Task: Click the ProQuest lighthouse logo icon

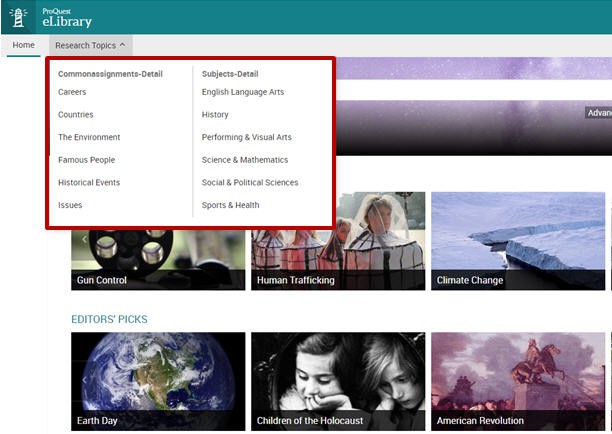Action: point(20,17)
